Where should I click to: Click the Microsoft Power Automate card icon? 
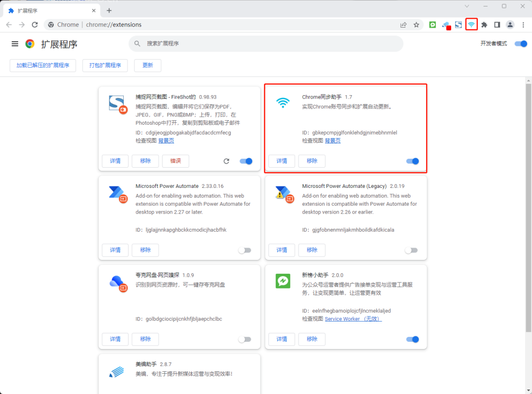coord(118,194)
